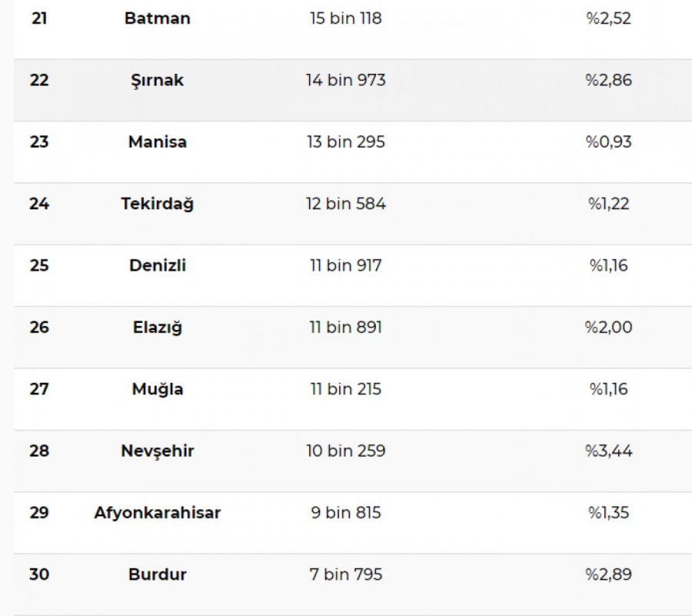
Task: Select the Nevşehir city cell
Action: 157,451
